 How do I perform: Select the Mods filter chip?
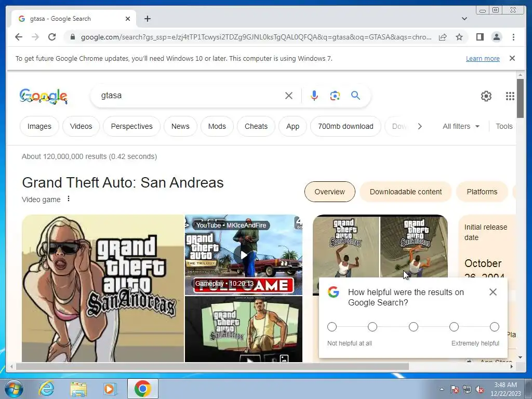click(x=217, y=126)
